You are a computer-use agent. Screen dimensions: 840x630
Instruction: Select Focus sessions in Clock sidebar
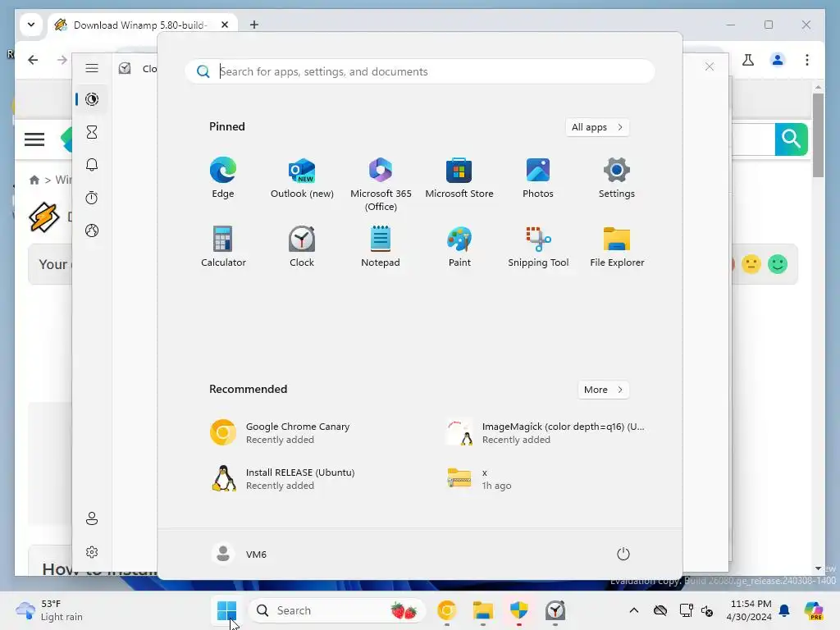click(92, 99)
